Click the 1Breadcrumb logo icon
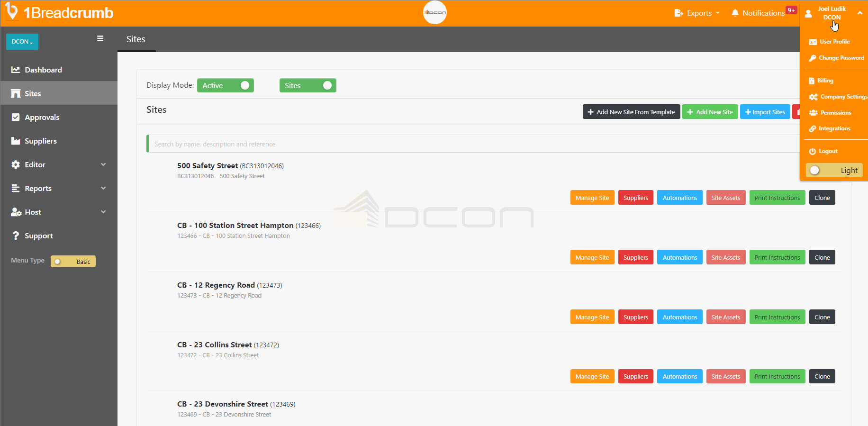The width and height of the screenshot is (868, 426). point(11,12)
